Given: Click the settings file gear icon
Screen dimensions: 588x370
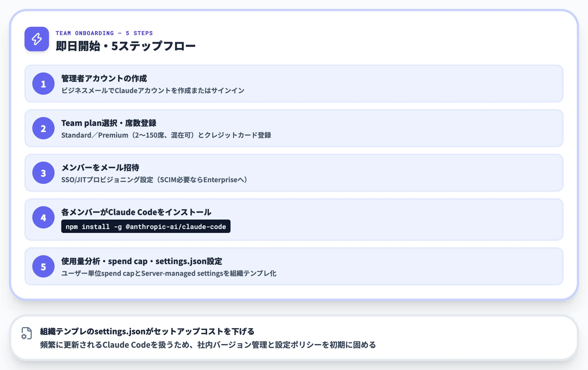Looking at the screenshot, I should point(27,333).
